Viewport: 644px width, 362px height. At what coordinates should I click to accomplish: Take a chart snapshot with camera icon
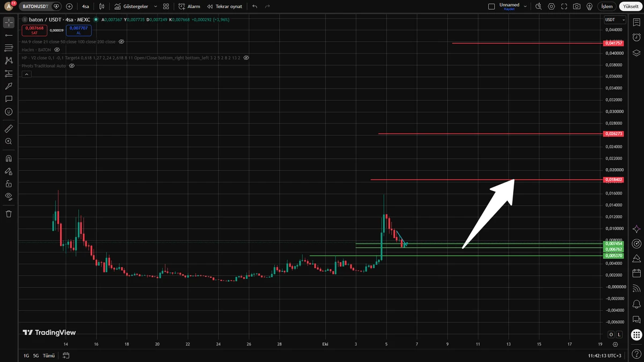[576, 6]
